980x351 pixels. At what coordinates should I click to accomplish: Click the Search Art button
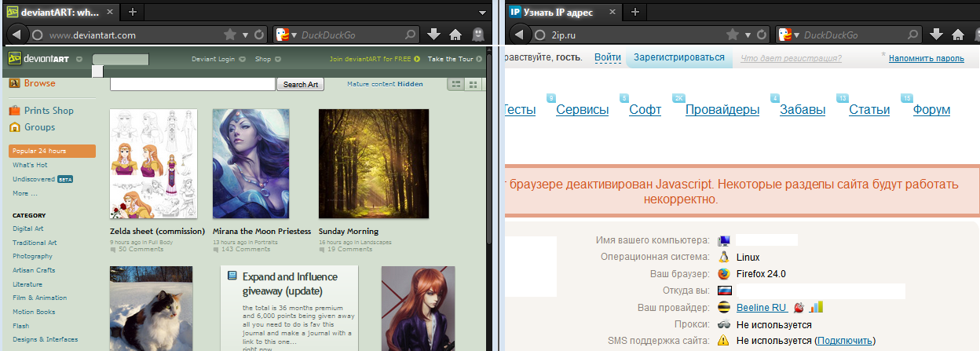click(x=300, y=84)
